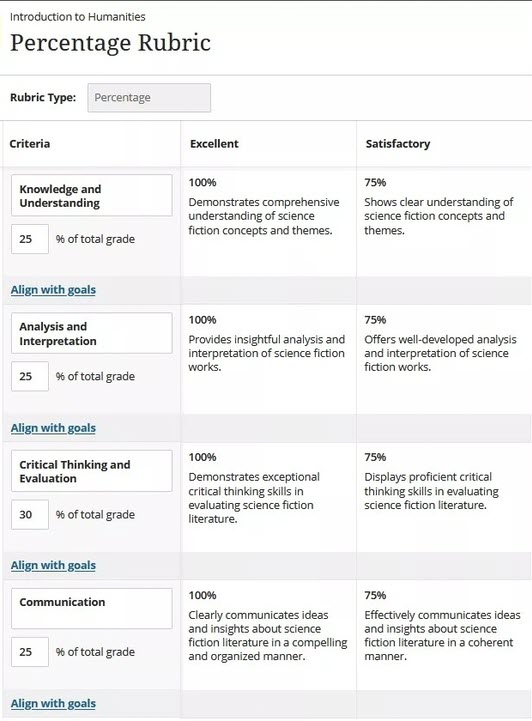Select the 30 percent weight field
Screen dimensions: 532x721
[x=30, y=514]
